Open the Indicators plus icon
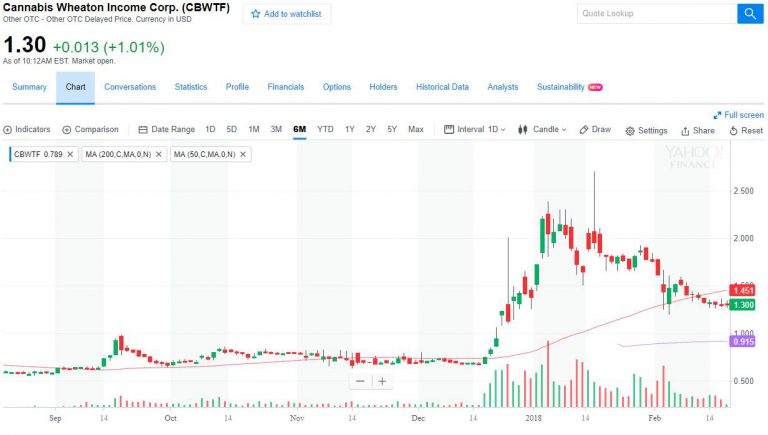768x435 pixels. pyautogui.click(x=7, y=130)
